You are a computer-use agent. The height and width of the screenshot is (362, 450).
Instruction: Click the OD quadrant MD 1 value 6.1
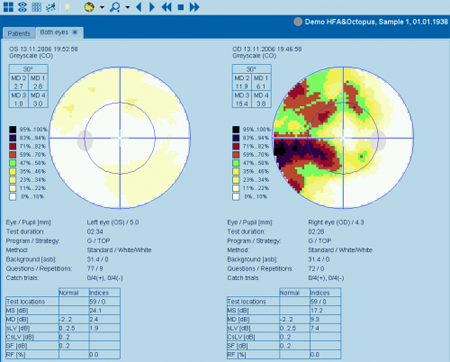tap(261, 86)
